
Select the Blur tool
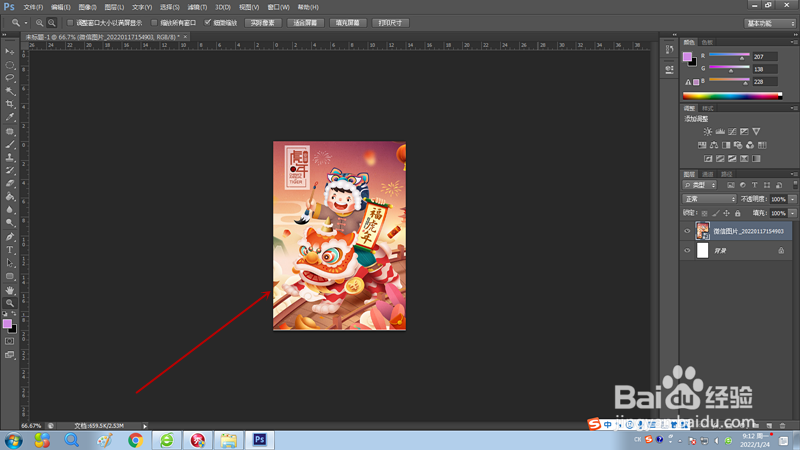tap(10, 210)
